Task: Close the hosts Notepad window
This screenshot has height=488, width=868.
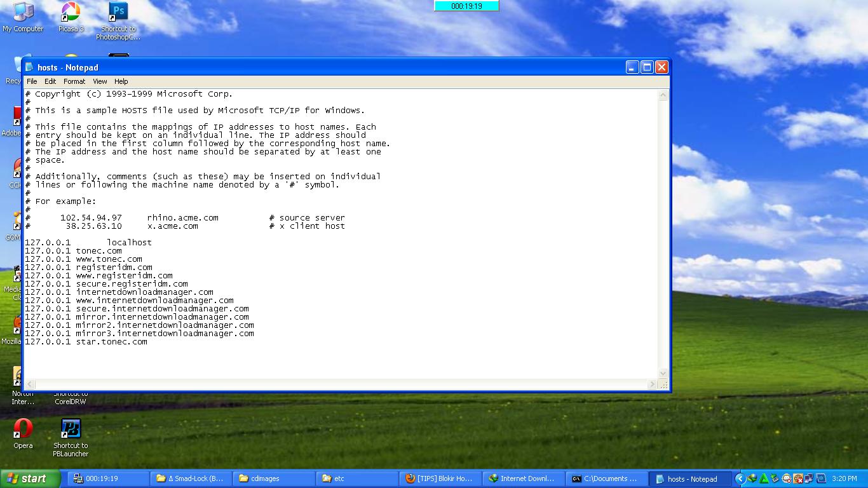Action: click(661, 67)
